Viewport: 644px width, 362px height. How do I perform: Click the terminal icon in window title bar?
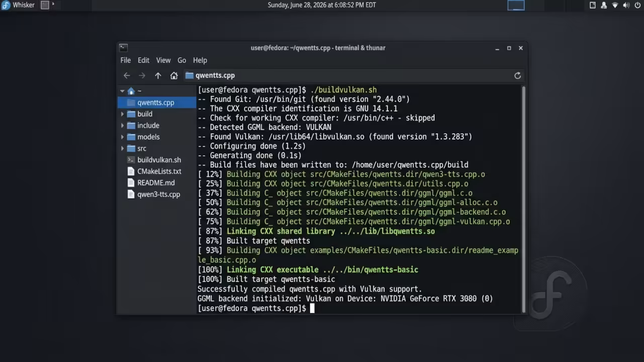[123, 48]
